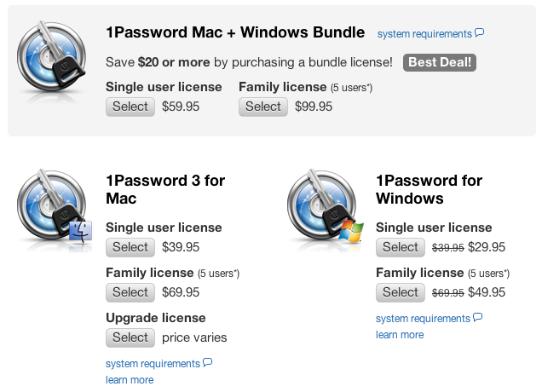
Task: Open system requirements link for the bundle
Action: tap(424, 34)
